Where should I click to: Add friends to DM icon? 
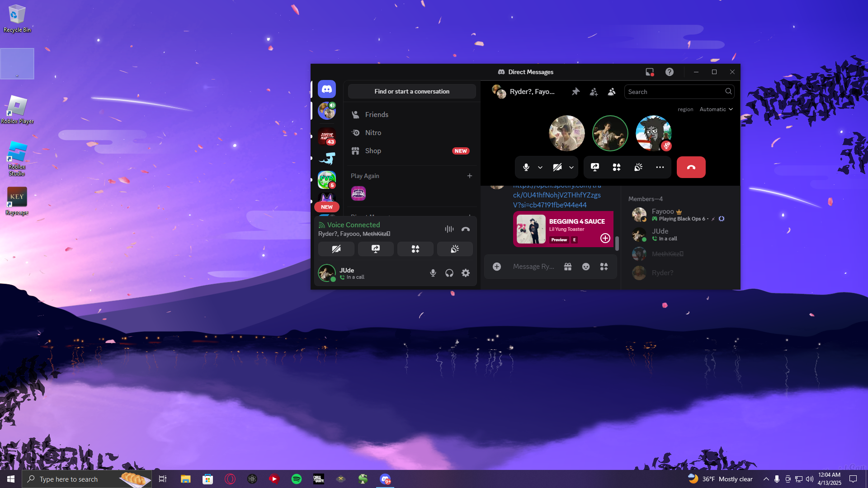(x=594, y=92)
